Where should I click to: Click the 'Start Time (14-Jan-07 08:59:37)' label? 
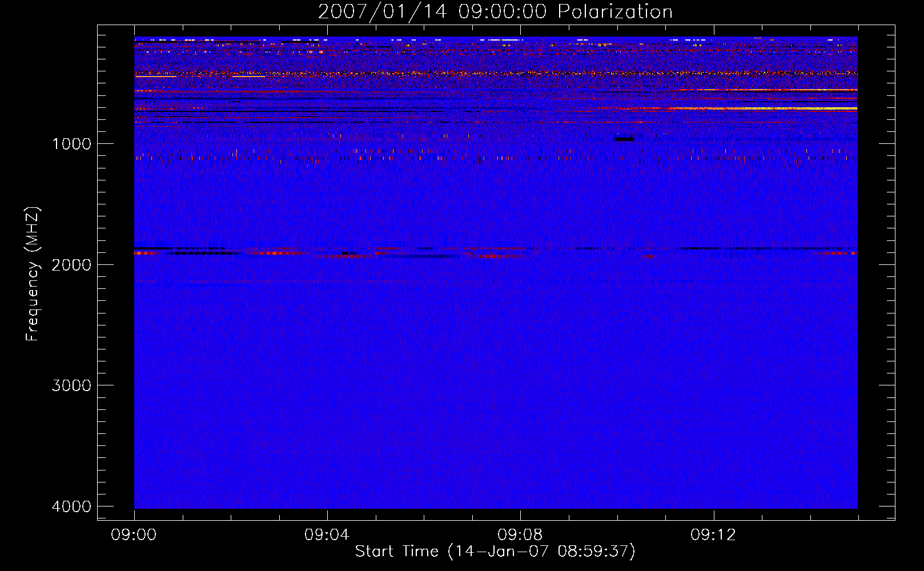pyautogui.click(x=495, y=551)
